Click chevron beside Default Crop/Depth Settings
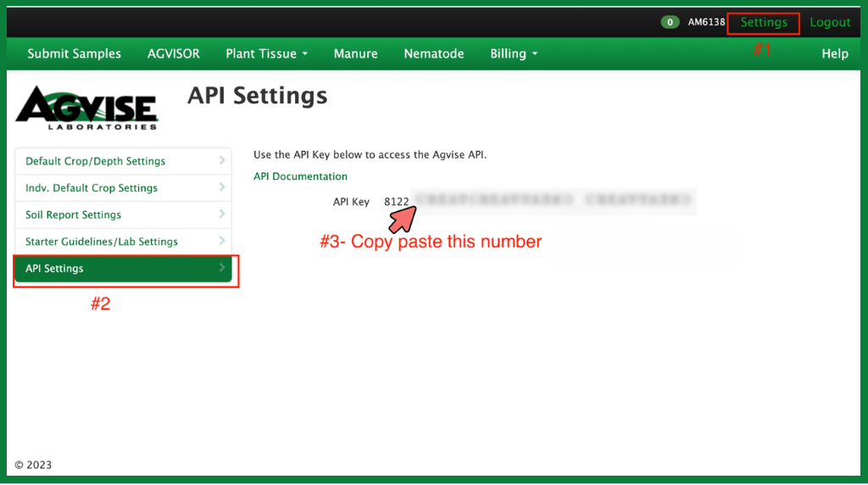 (x=221, y=160)
